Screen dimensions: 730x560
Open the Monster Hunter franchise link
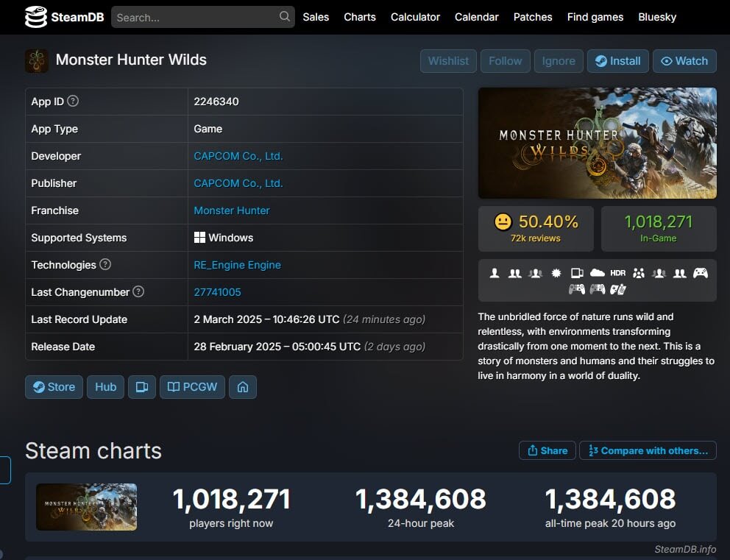point(232,210)
